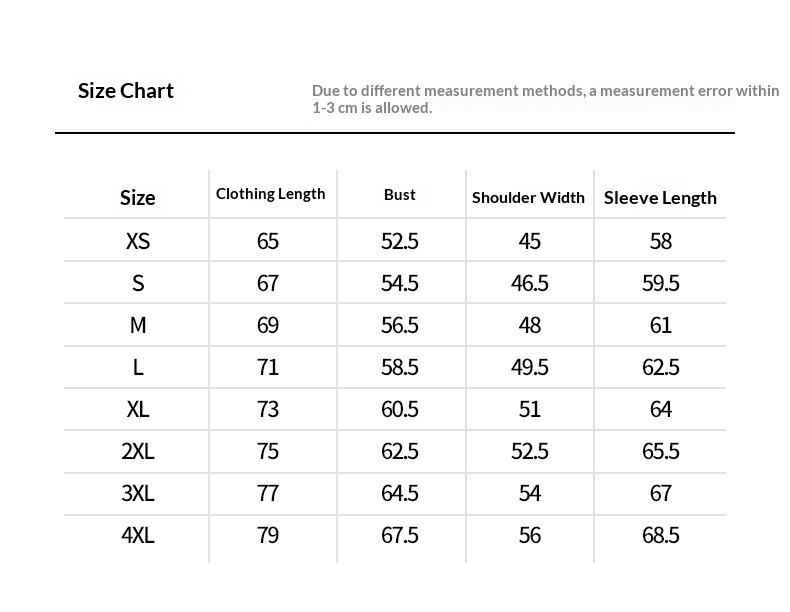Select the L clothing length value 71
Screen dimensions: 790x612
click(x=268, y=367)
